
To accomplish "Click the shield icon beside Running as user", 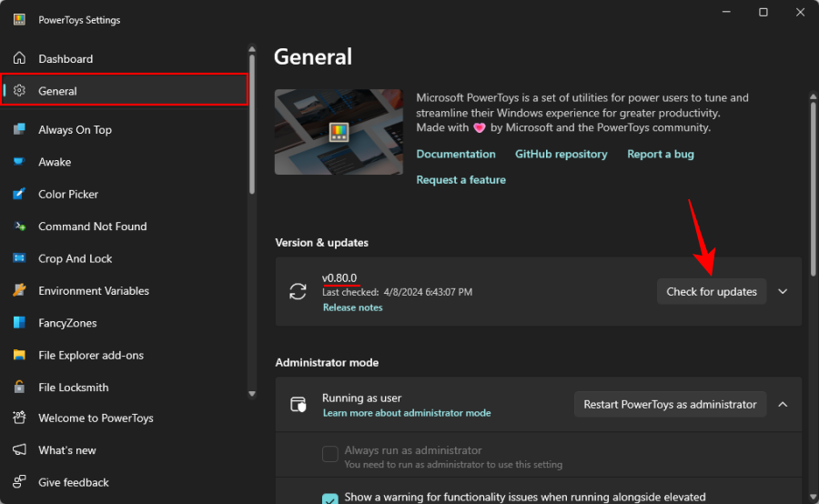I will (298, 404).
